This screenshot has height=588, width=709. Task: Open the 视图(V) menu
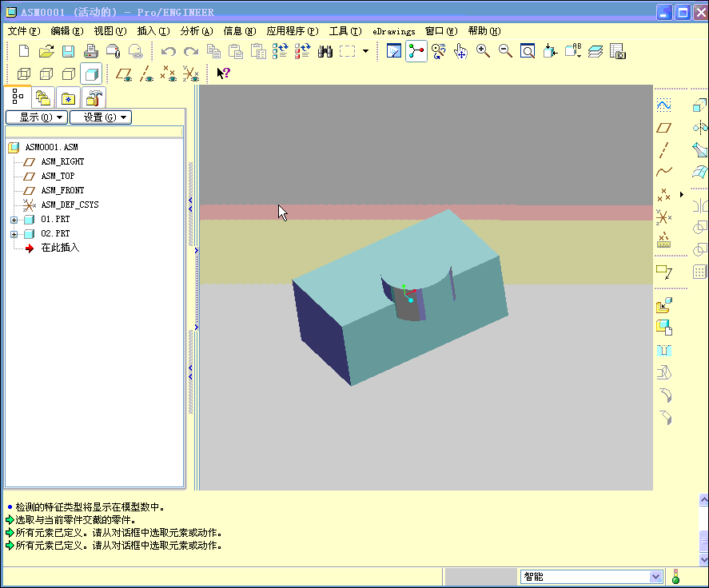tap(110, 31)
